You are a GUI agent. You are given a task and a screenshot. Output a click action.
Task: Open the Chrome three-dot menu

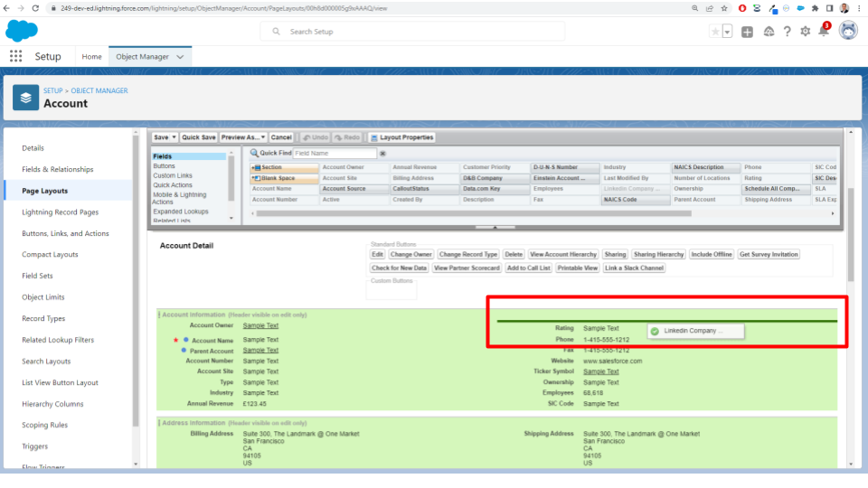click(859, 8)
